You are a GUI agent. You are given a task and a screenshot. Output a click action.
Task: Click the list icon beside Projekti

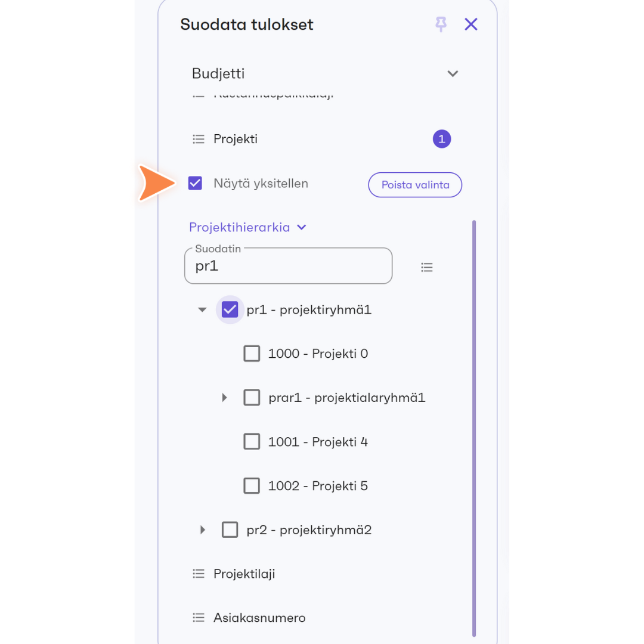point(199,139)
